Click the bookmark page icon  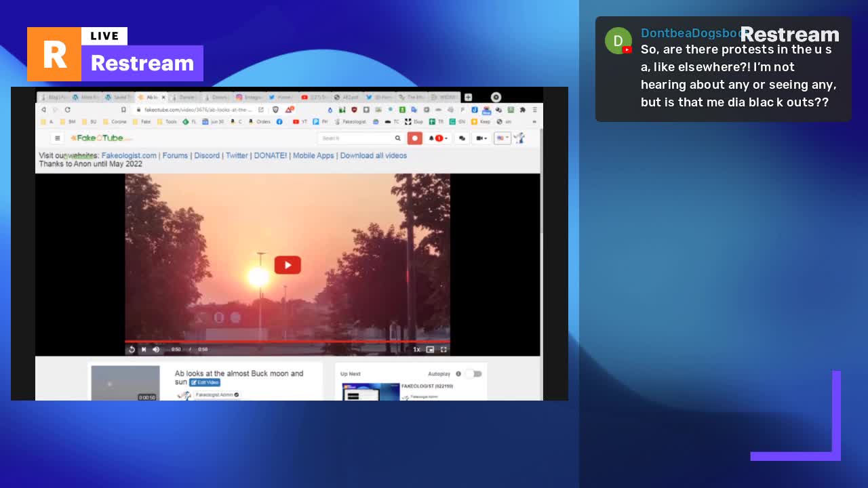(123, 110)
